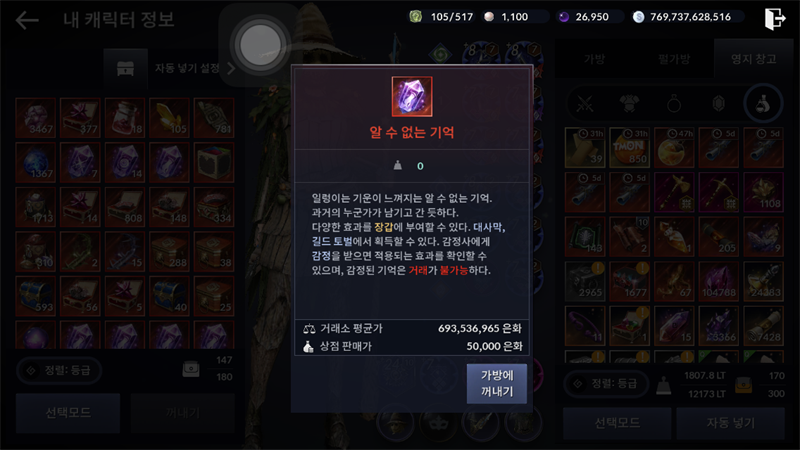Click the treasure chest icon beside 자동 넣기 설정

(126, 68)
